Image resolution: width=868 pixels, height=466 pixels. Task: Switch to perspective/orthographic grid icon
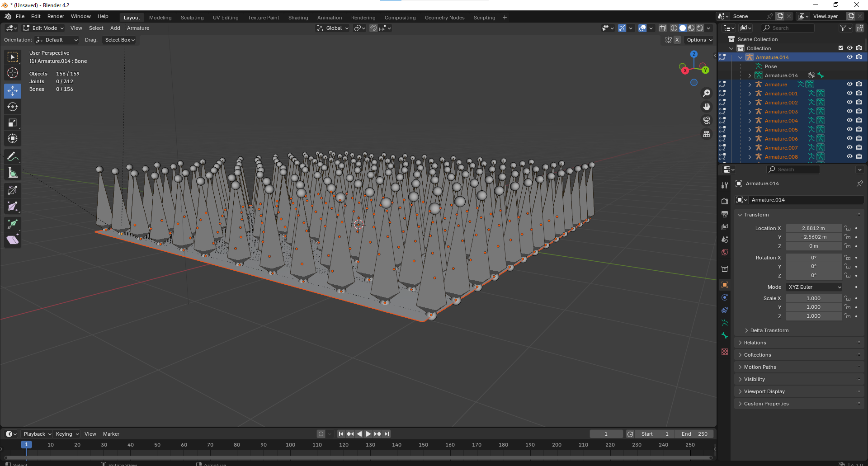point(706,134)
